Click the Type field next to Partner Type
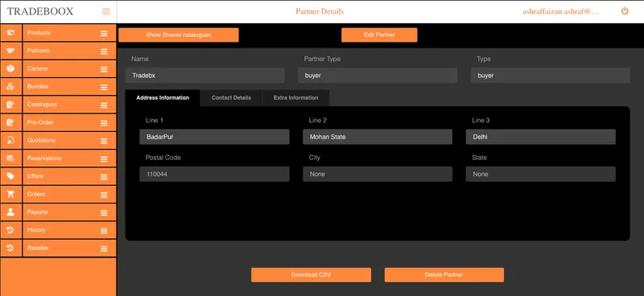The height and width of the screenshot is (296, 644). click(x=551, y=76)
